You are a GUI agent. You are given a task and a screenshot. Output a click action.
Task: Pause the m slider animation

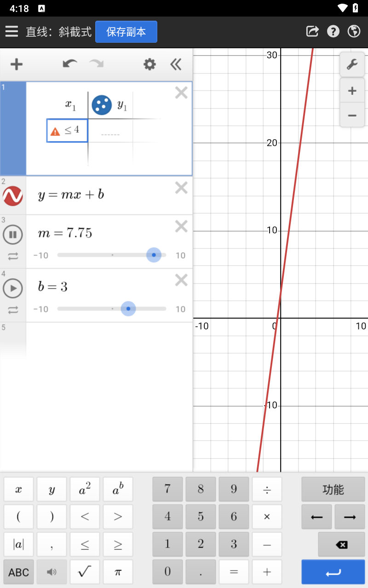pos(13,235)
